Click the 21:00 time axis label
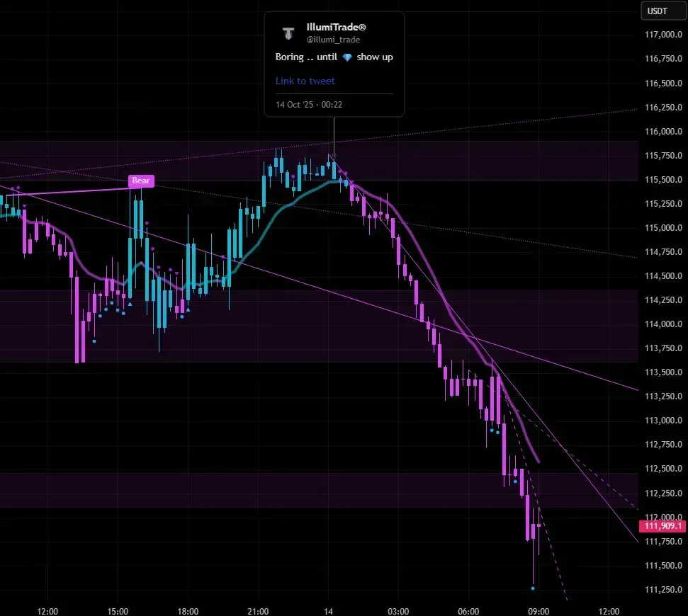The width and height of the screenshot is (688, 616). (x=258, y=611)
